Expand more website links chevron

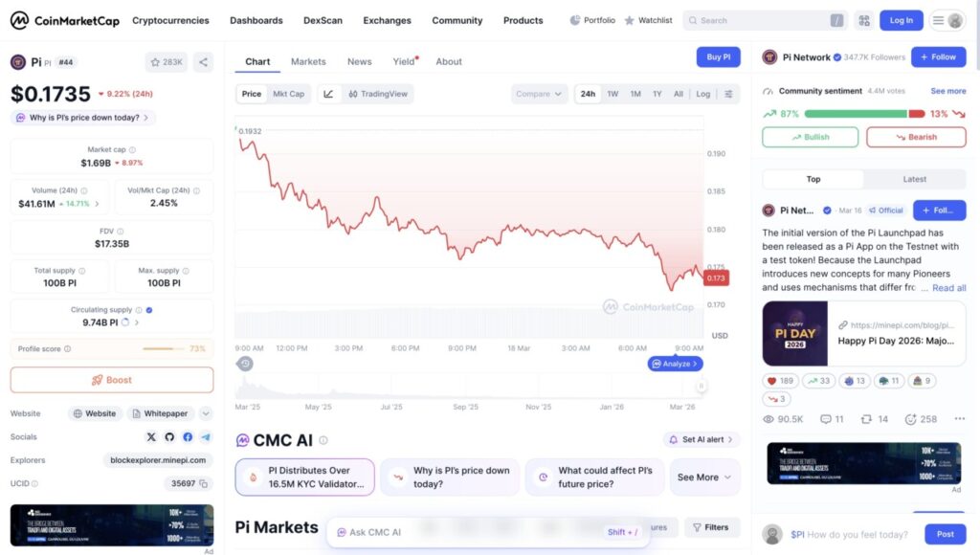(x=206, y=413)
